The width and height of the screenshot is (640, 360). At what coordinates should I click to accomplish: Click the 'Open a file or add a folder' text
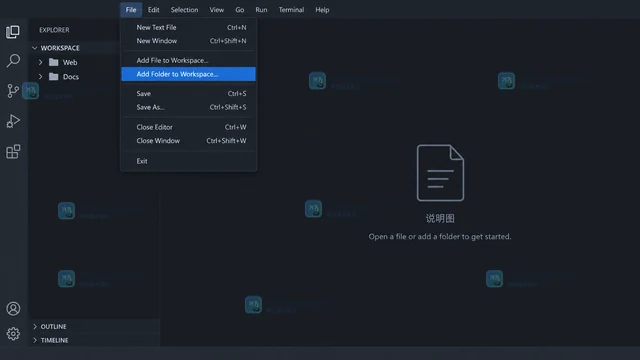(440, 236)
